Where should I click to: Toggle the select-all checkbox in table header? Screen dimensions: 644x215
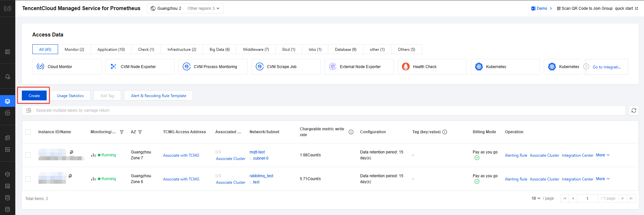coord(28,132)
